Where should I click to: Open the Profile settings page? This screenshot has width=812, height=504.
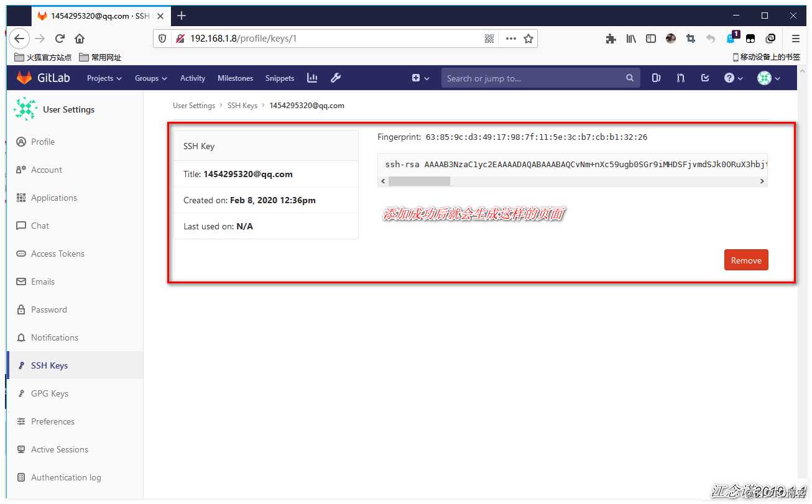tap(43, 142)
